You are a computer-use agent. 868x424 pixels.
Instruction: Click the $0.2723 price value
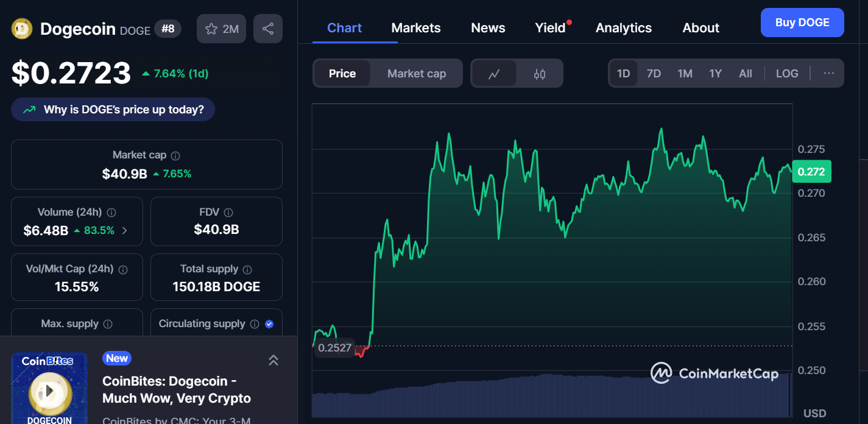pyautogui.click(x=71, y=73)
